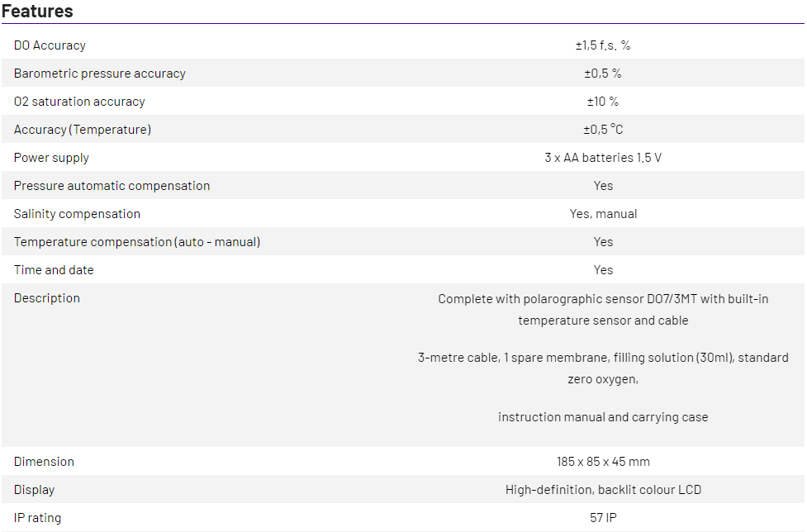Image resolution: width=807 pixels, height=532 pixels.
Task: Select the 185 x 85 x 45 mm value
Action: pyautogui.click(x=603, y=462)
